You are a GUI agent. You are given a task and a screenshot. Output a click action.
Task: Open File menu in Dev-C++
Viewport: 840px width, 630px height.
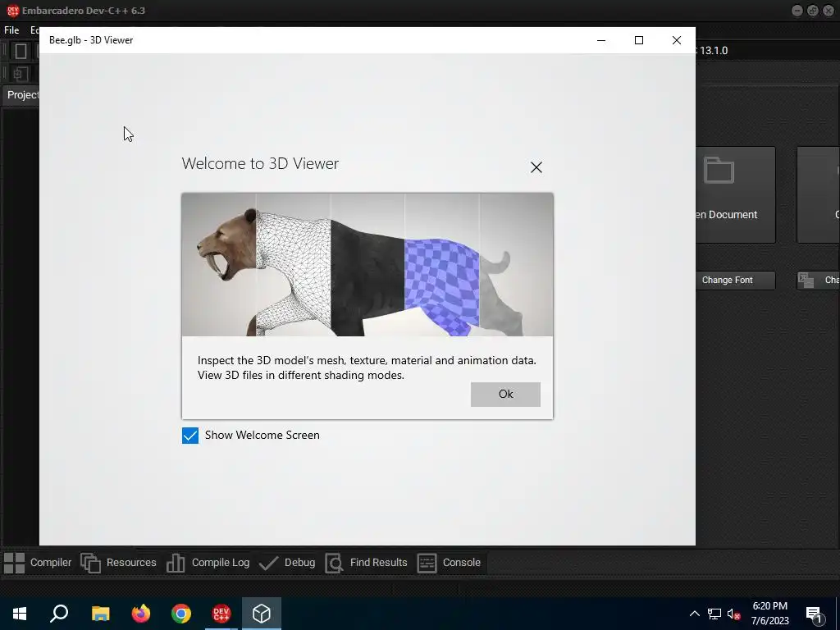tap(11, 30)
